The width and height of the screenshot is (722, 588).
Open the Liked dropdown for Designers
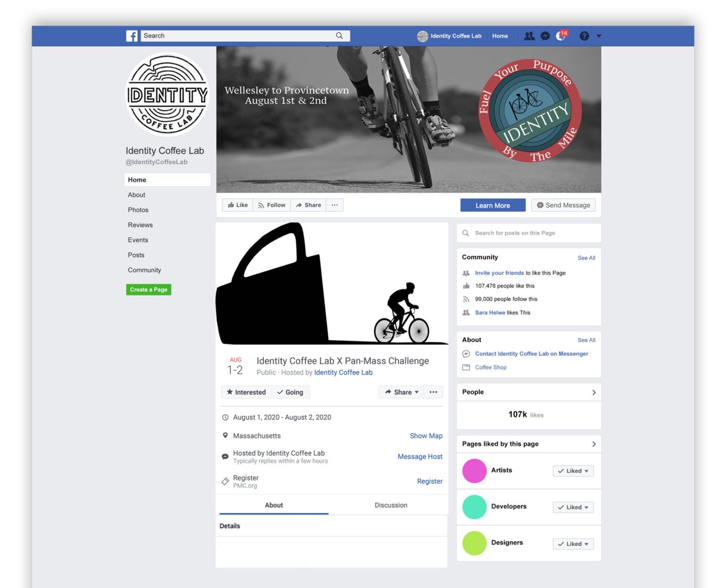point(573,544)
